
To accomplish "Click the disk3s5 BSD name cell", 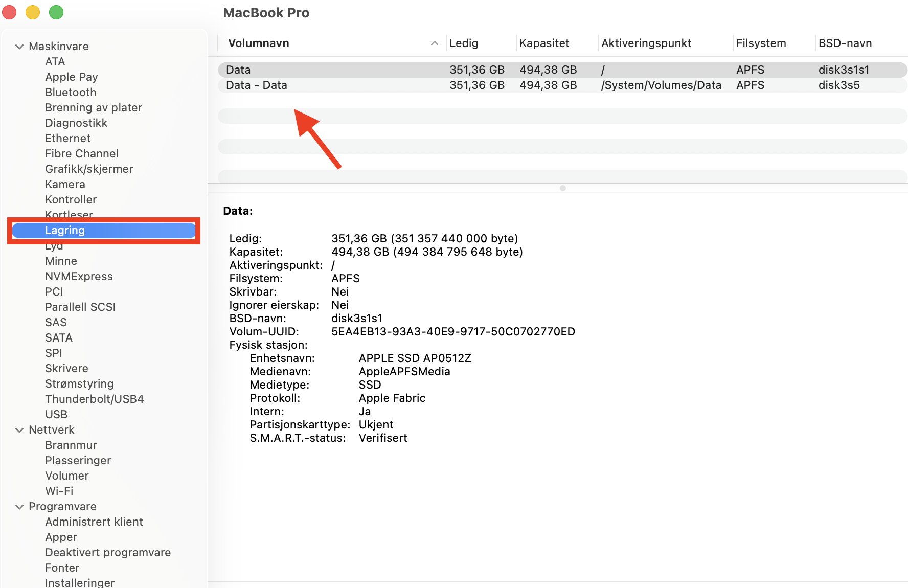I will tap(839, 85).
